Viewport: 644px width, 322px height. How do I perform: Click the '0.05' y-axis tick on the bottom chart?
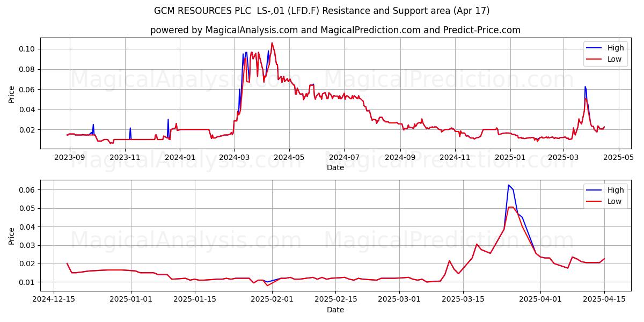pos(27,208)
